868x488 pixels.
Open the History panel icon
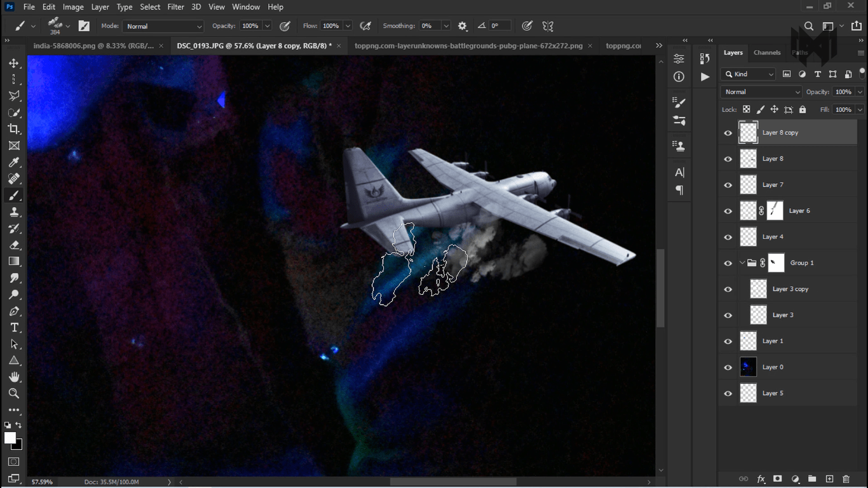coord(705,58)
